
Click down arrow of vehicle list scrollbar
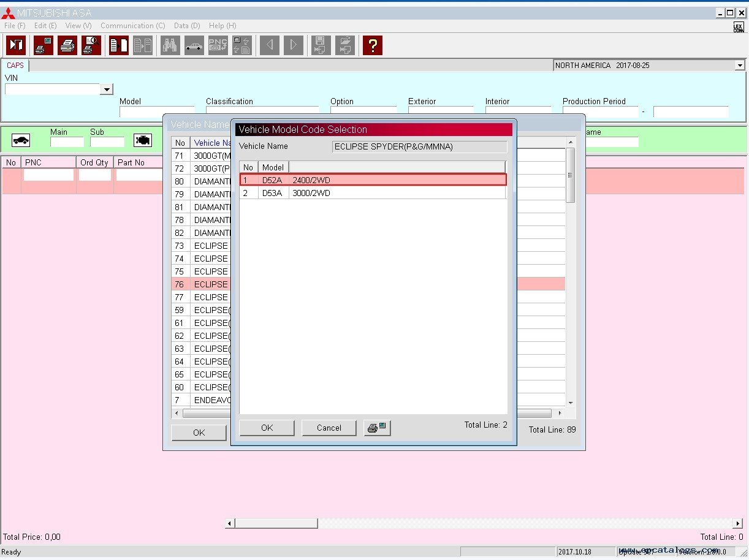tap(571, 403)
